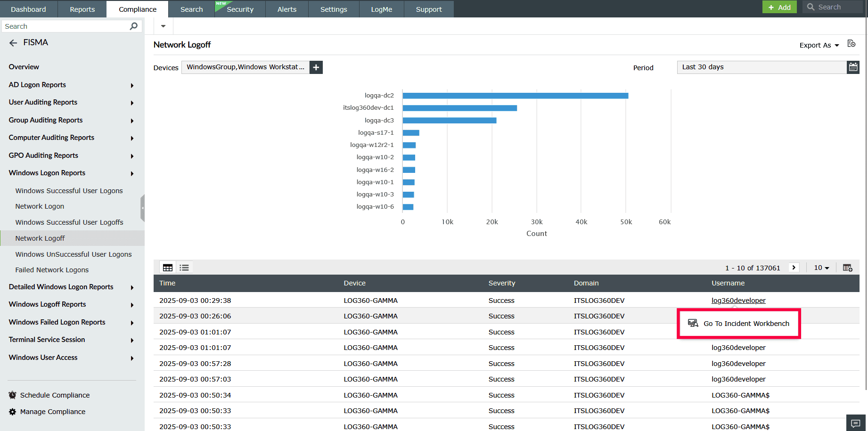The image size is (868, 431).
Task: Open the chat feedback icon at bottom right
Action: coord(856,423)
